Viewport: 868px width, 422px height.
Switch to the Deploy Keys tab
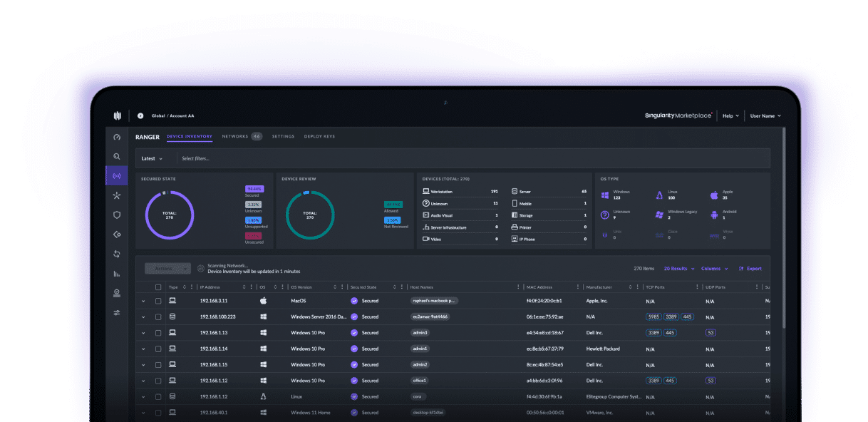click(x=319, y=136)
